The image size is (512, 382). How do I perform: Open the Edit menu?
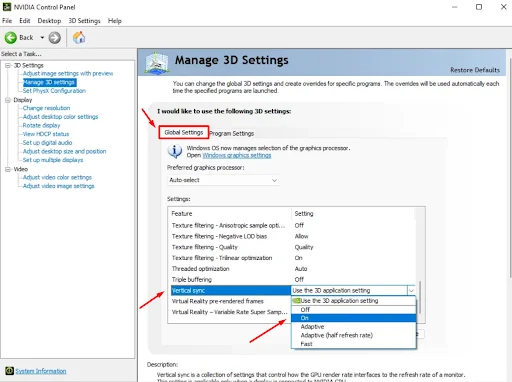click(x=25, y=21)
